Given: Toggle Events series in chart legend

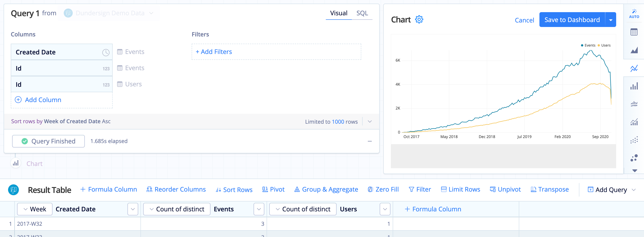Looking at the screenshot, I should pyautogui.click(x=588, y=45).
